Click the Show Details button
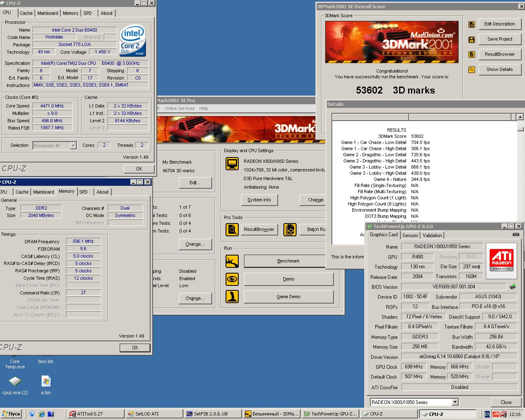 (x=500, y=69)
